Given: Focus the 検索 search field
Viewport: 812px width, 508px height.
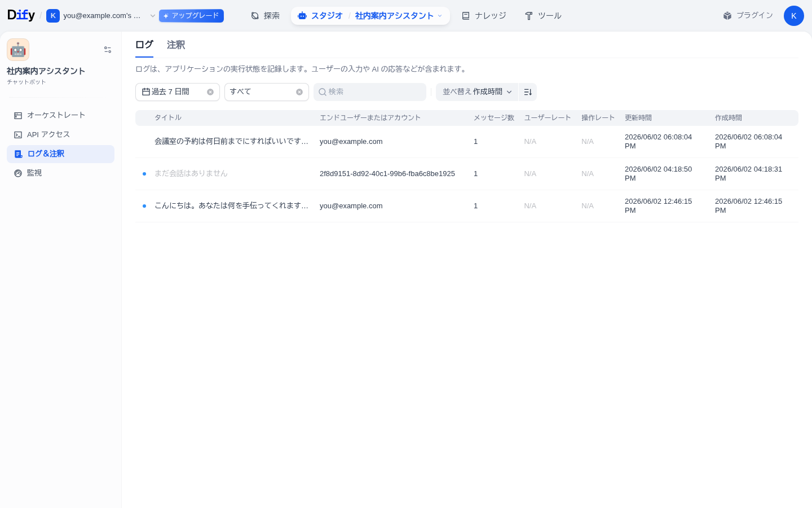Looking at the screenshot, I should pyautogui.click(x=370, y=92).
